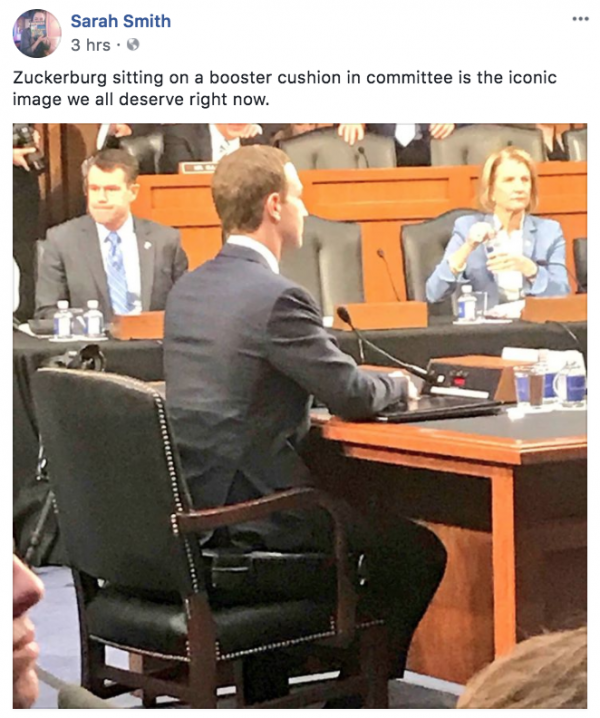Open the three-dot post options menu
Screen dimensions: 600x718
tap(580, 19)
